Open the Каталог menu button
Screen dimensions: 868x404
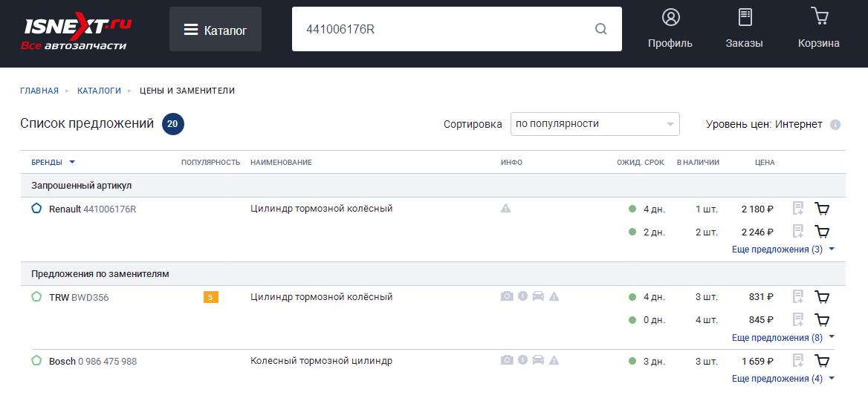216,29
